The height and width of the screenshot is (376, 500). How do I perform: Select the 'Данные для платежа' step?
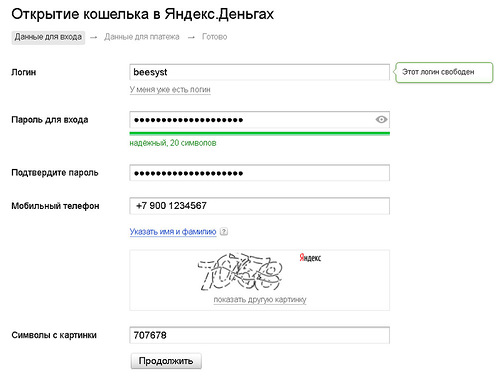pyautogui.click(x=142, y=37)
